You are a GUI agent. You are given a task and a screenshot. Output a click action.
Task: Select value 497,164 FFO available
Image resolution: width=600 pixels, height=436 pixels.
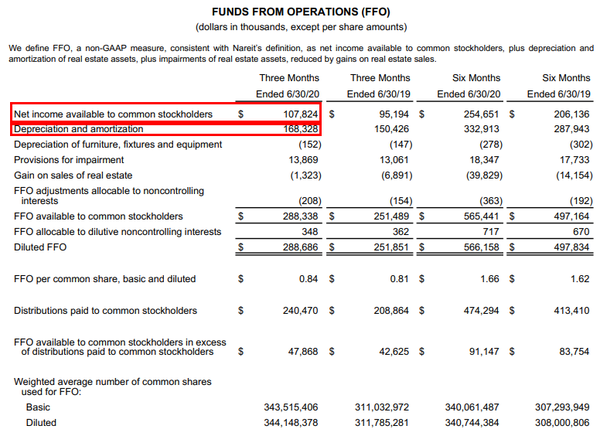tap(571, 216)
